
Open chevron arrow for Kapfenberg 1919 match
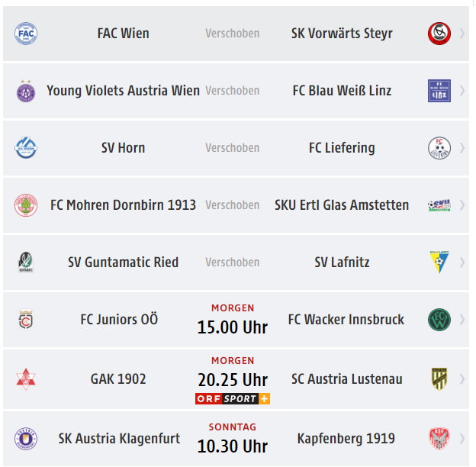coord(462,439)
